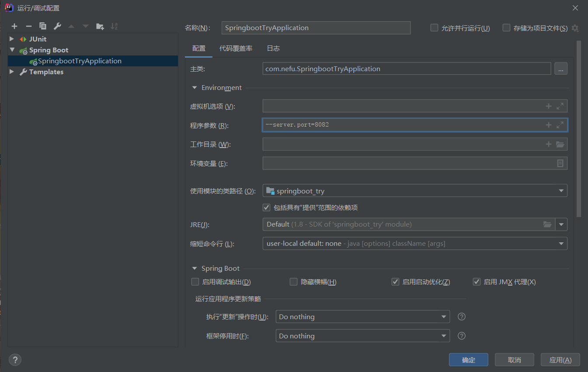Open on-update action Do nothing dropdown
588x372 pixels.
(x=363, y=317)
